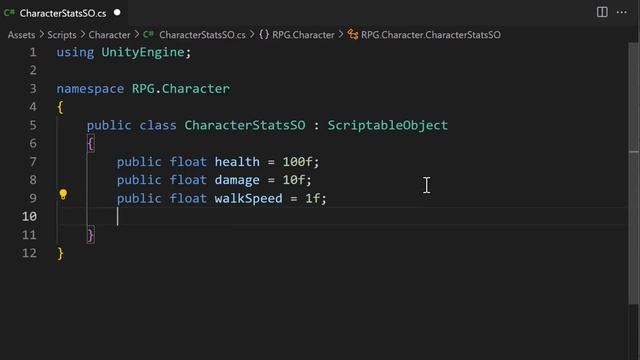Click the unsaved-changes dot on the tab
The height and width of the screenshot is (360, 640).
(x=117, y=12)
